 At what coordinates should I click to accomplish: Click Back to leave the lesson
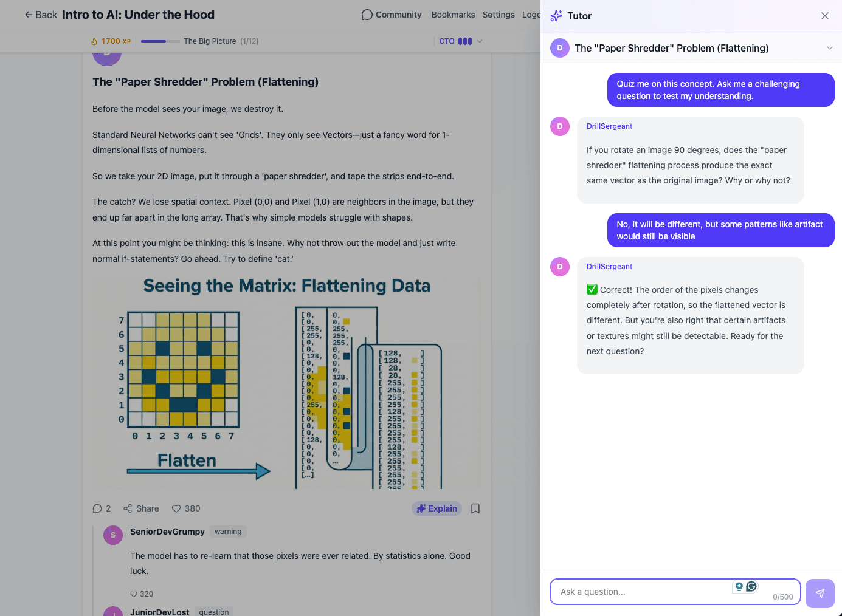coord(40,14)
